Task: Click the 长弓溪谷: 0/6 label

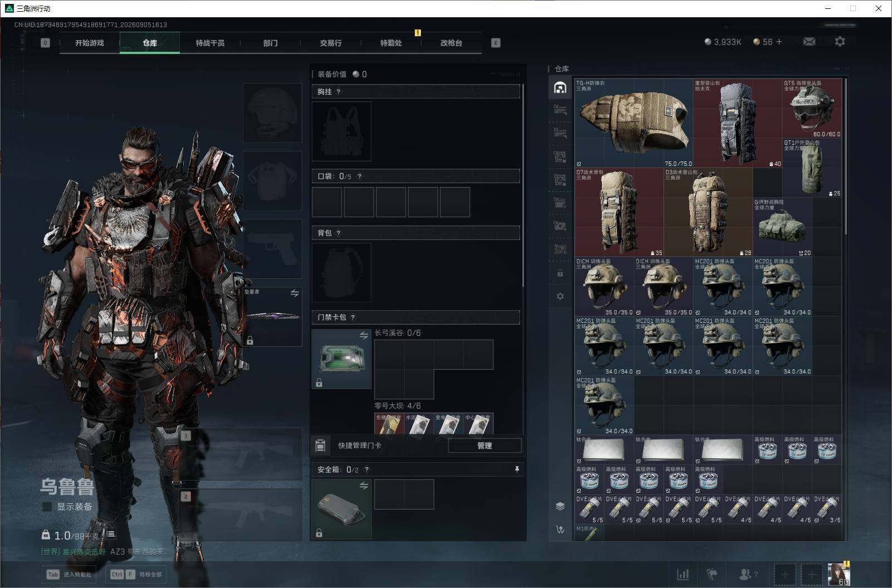Action: tap(398, 333)
